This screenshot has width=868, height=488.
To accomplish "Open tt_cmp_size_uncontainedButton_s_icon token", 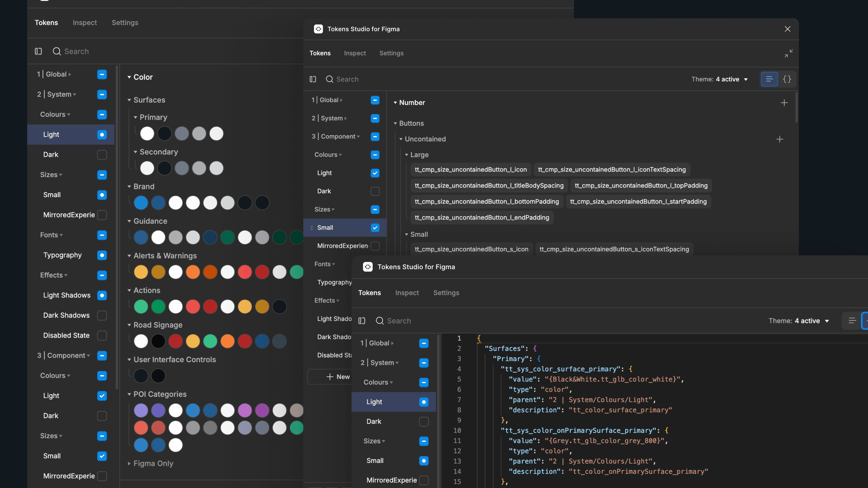I will 471,249.
